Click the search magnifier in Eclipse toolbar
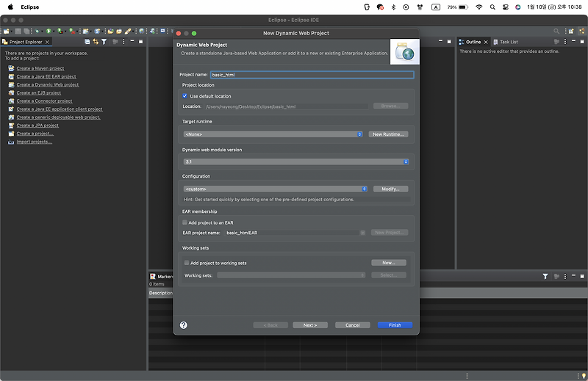Viewport: 588px width, 381px height. (556, 31)
